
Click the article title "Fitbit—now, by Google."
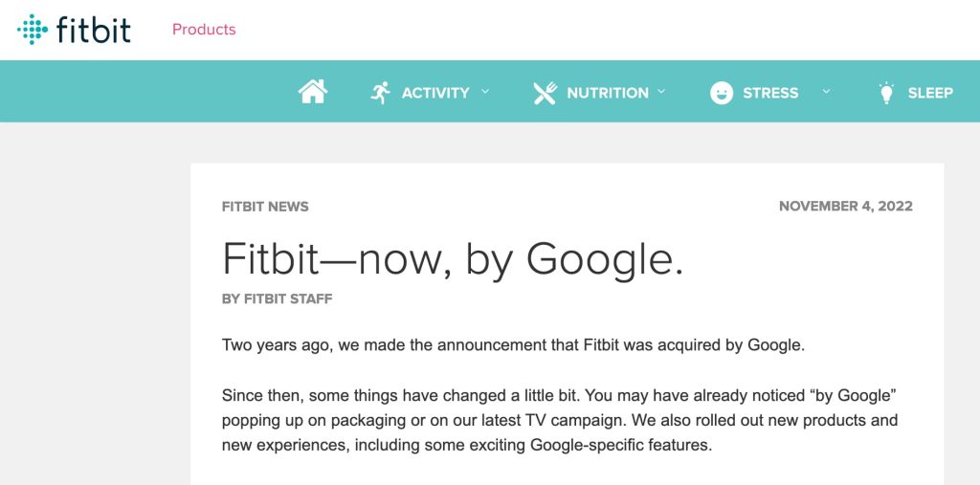pyautogui.click(x=453, y=258)
